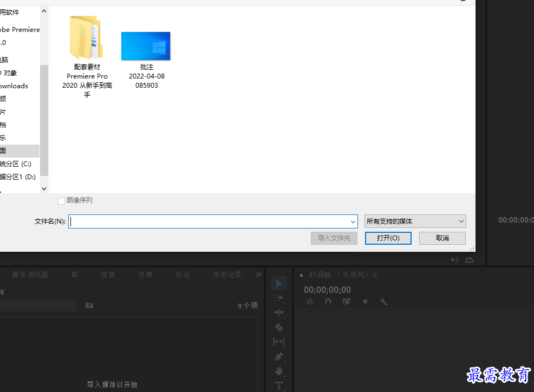534x392 pixels.
Task: Select the Razor tool
Action: click(278, 327)
